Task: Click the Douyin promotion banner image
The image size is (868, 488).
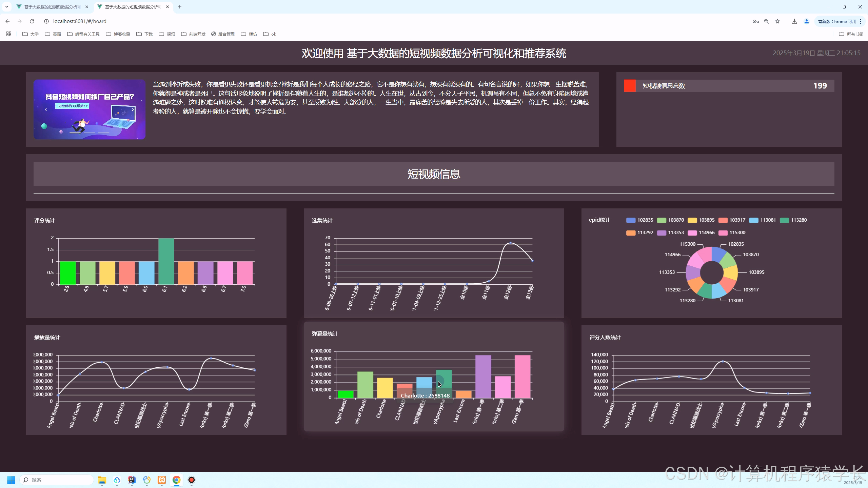Action: [x=90, y=109]
